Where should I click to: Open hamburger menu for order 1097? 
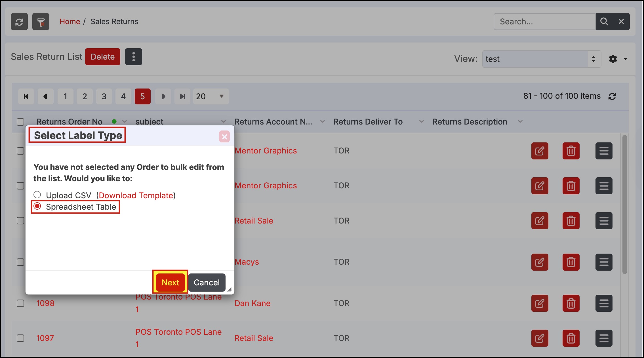(604, 338)
